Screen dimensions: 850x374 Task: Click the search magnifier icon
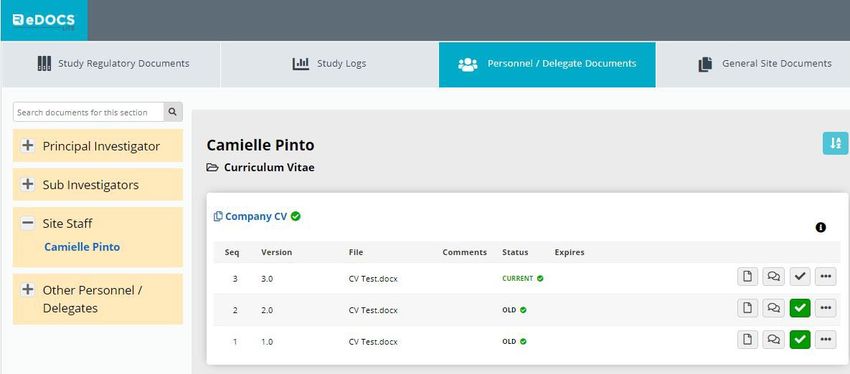point(172,112)
